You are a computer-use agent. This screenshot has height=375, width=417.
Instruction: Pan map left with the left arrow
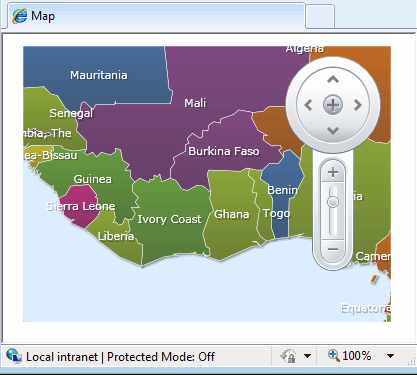tap(308, 105)
